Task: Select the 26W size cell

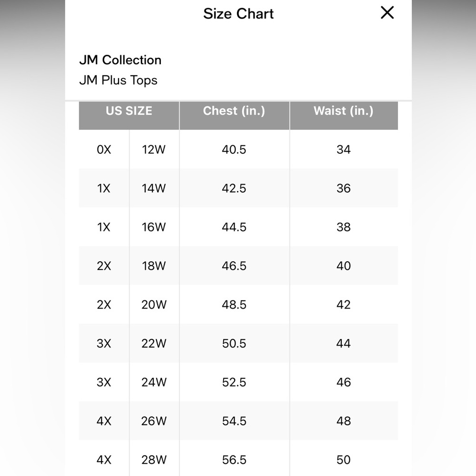Action: [x=154, y=421]
